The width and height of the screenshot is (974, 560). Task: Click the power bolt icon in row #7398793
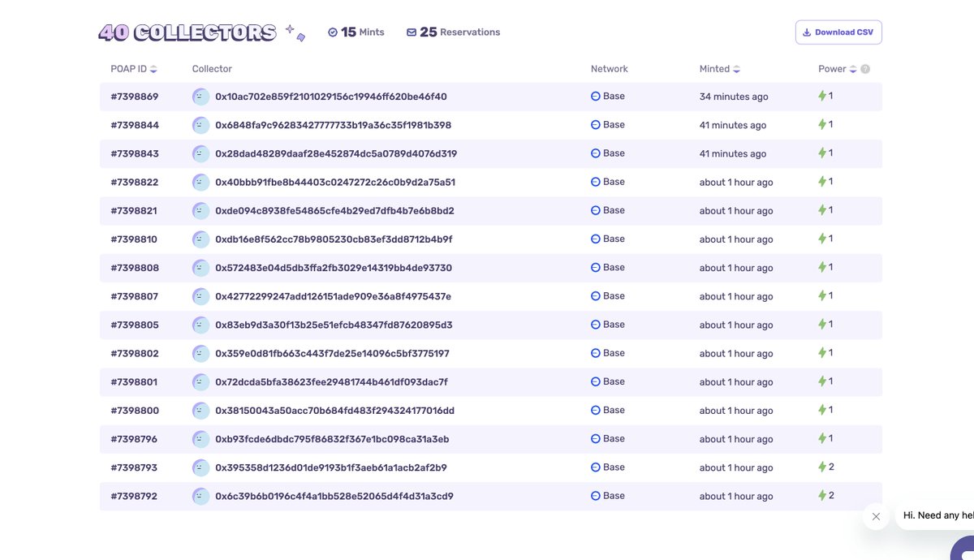tap(822, 467)
